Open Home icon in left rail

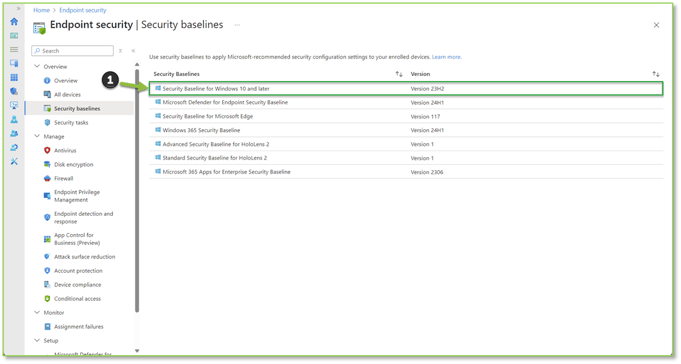(x=14, y=22)
